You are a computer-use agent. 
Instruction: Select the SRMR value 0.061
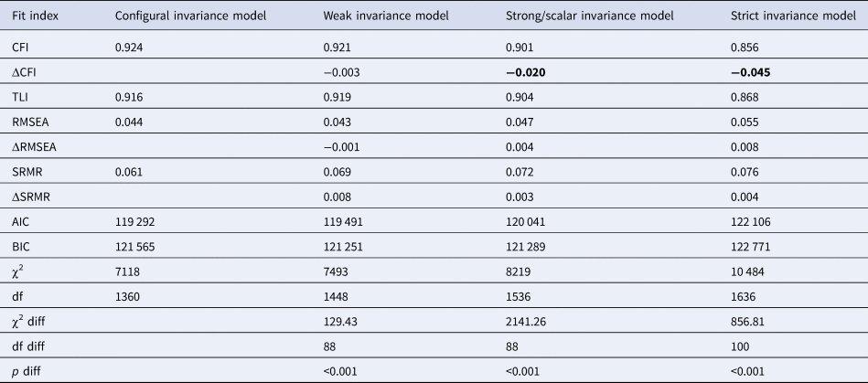point(128,170)
